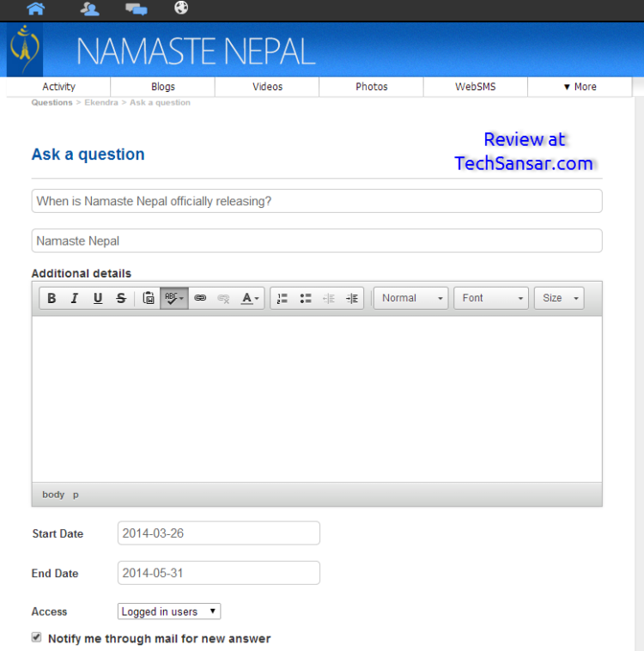Click the question title input field
This screenshot has height=651, width=644.
(317, 201)
